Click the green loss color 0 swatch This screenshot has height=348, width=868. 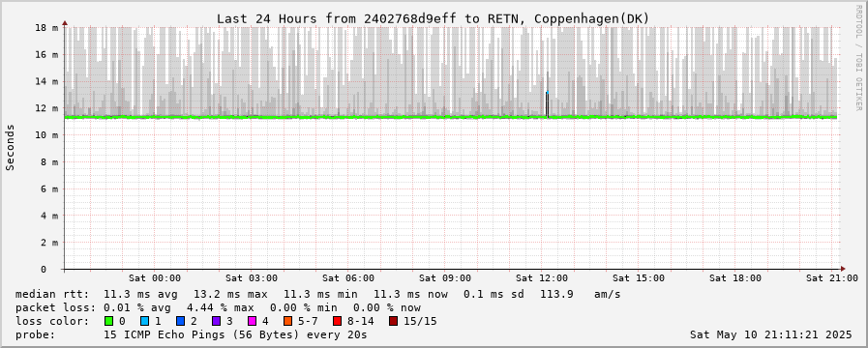click(108, 321)
